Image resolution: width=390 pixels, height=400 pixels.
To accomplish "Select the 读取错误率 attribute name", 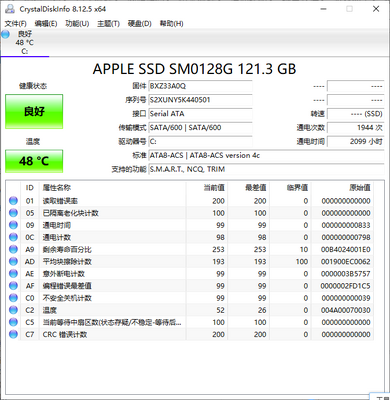I will coord(60,201).
